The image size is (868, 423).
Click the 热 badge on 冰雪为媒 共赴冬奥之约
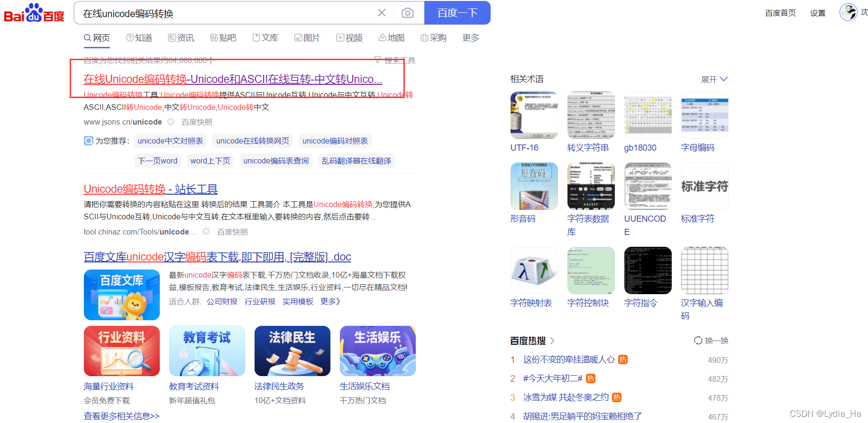[x=617, y=397]
